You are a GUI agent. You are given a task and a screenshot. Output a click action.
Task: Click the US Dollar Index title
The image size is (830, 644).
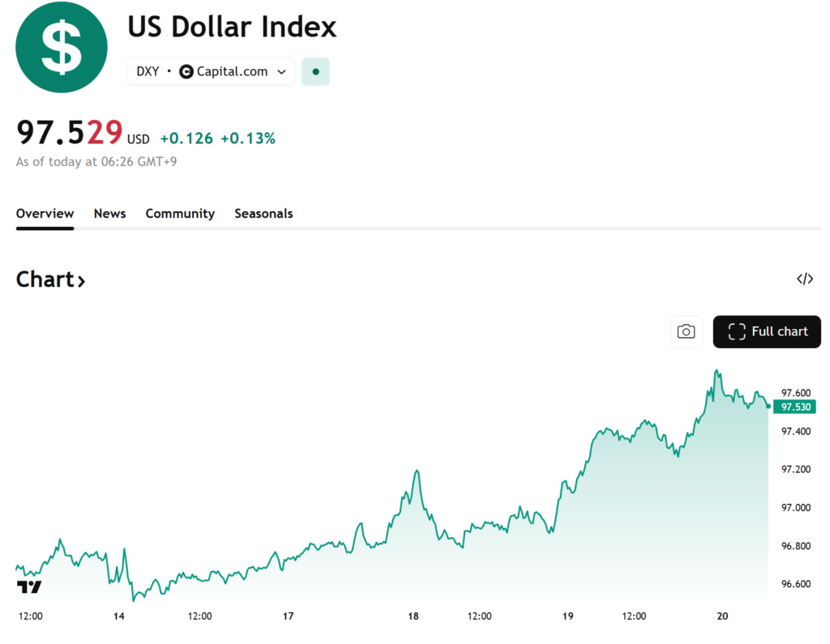coord(232,28)
